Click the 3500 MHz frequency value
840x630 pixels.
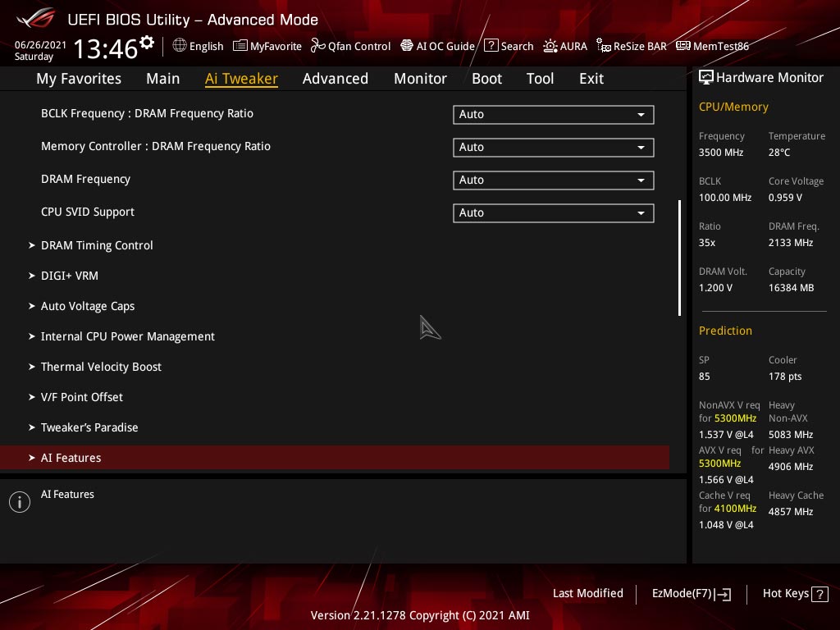click(721, 152)
